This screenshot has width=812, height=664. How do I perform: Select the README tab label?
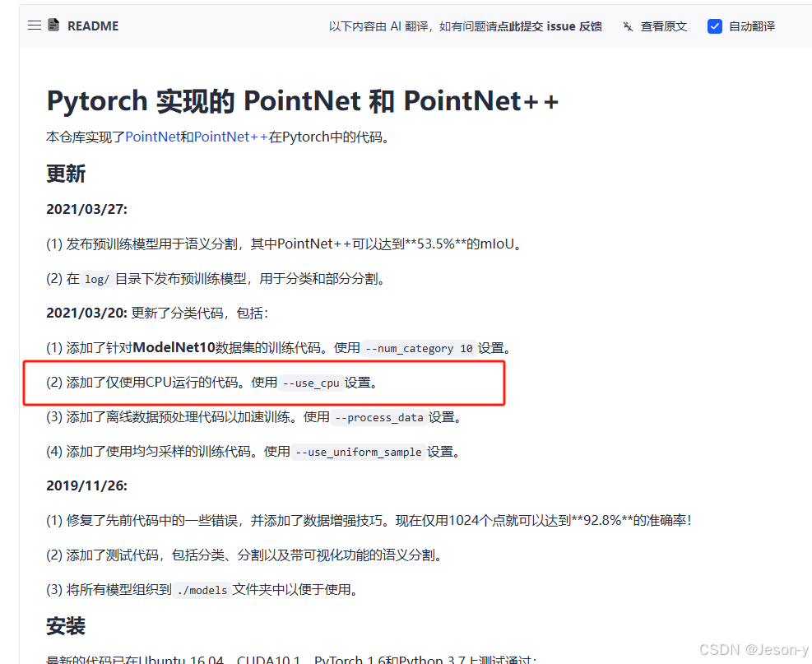(93, 26)
